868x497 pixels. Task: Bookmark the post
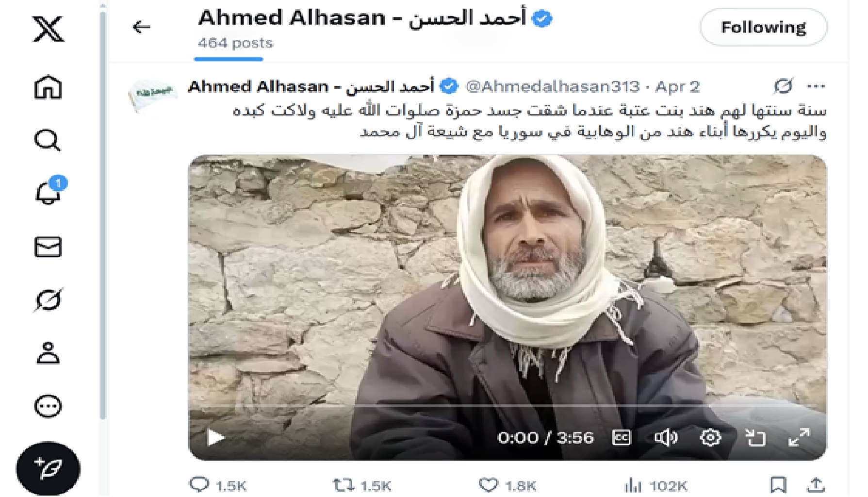tap(778, 485)
